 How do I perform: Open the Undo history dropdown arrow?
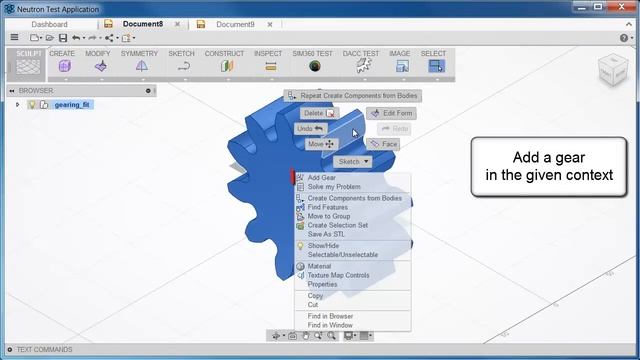click(84, 38)
